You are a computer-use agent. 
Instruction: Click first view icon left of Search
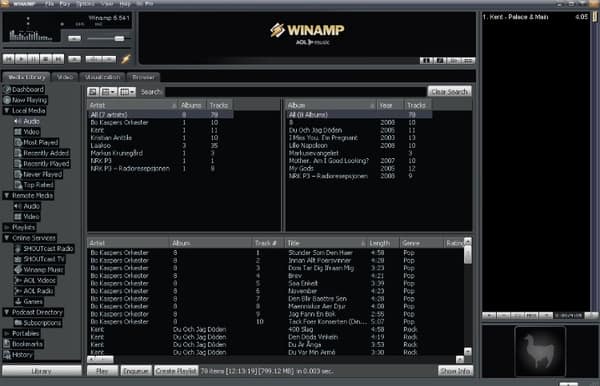[93, 92]
